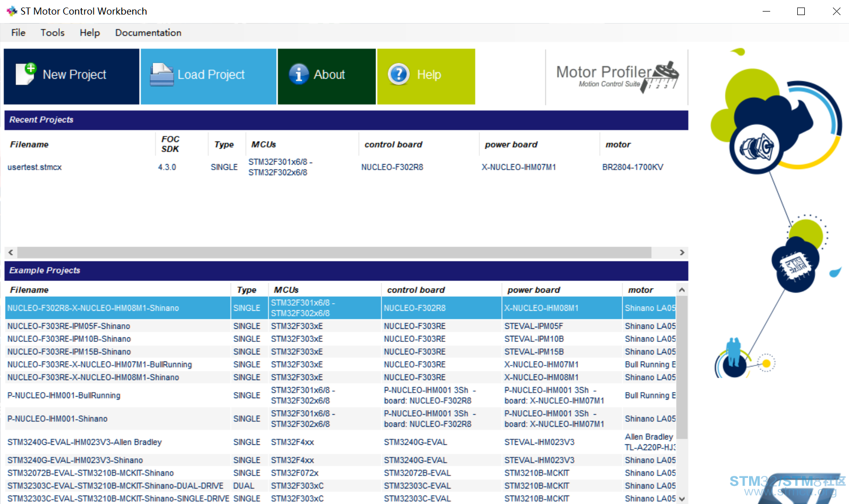Click Example Projects scrollbar down arrow
This screenshot has height=504, width=849.
(x=682, y=498)
